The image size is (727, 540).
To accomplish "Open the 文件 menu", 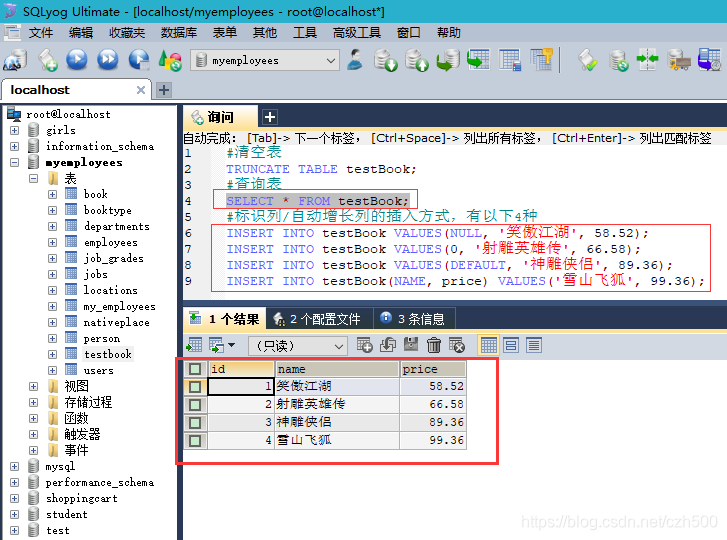I will [x=41, y=32].
